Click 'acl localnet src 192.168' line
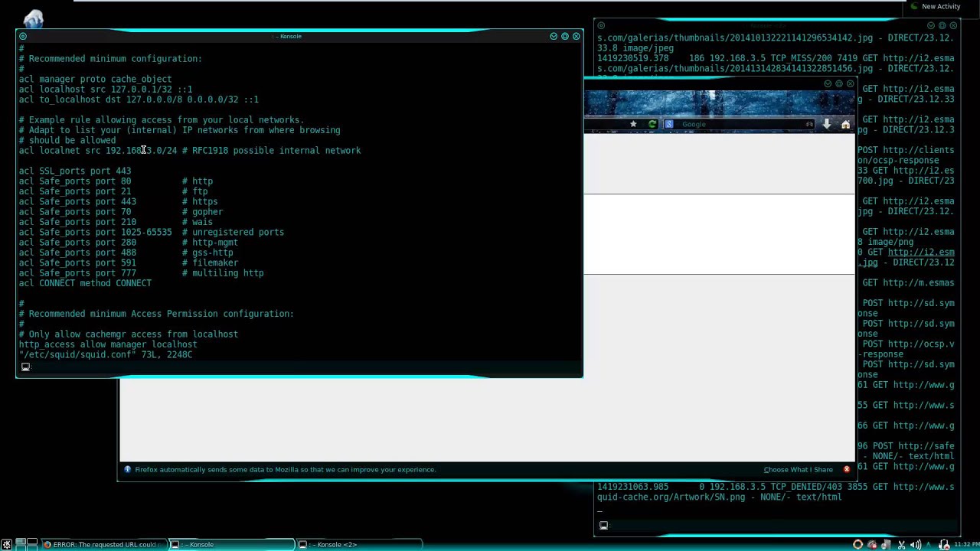Image resolution: width=980 pixels, height=551 pixels. click(x=190, y=151)
